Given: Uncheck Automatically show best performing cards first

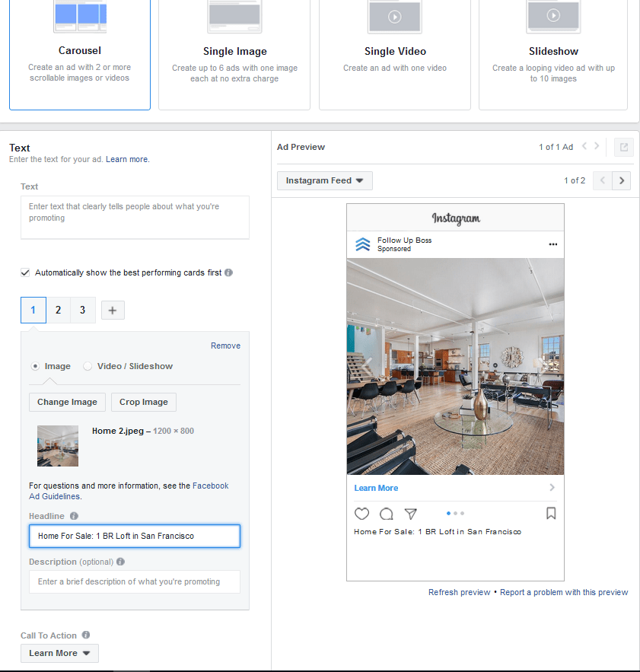Looking at the screenshot, I should coord(25,272).
